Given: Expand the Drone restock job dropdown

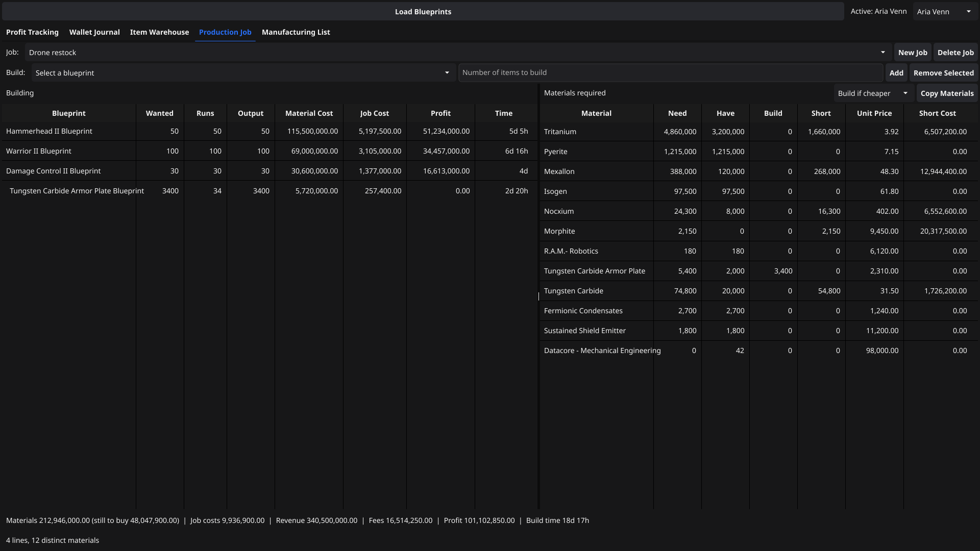Looking at the screenshot, I should (x=458, y=53).
